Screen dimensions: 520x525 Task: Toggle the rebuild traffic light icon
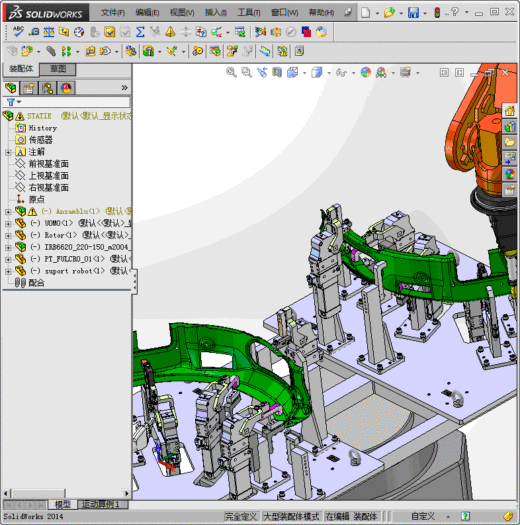click(437, 13)
